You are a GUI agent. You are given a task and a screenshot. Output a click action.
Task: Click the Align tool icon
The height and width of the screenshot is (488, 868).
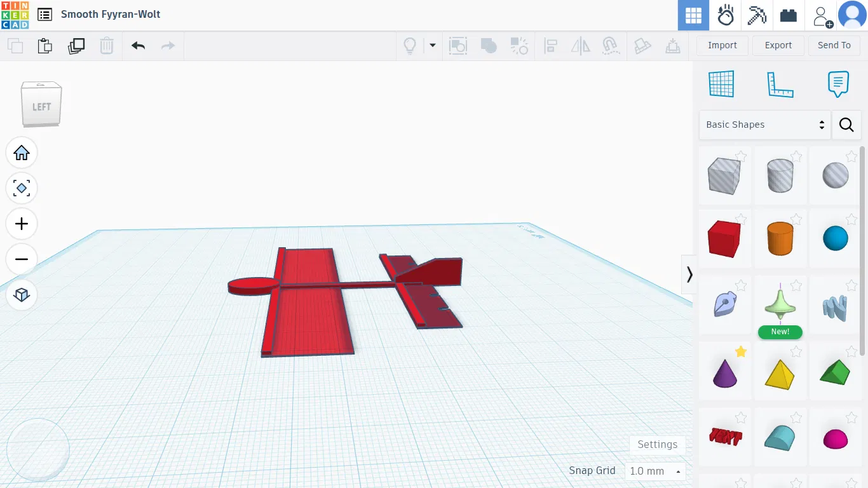tap(550, 46)
